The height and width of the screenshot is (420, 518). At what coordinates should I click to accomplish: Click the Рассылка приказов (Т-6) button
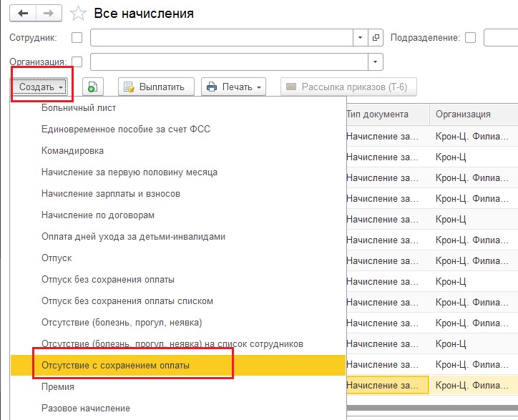pos(348,87)
